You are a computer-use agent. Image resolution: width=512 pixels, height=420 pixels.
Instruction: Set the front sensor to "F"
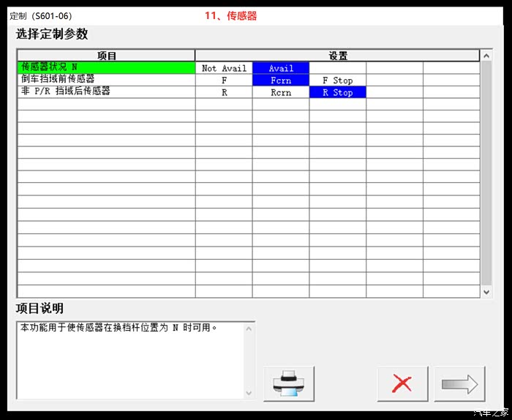[x=224, y=80]
